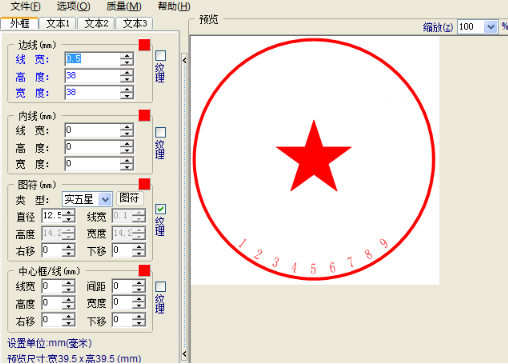This screenshot has width=508, height=364.
Task: Click the 图符 button
Action: [x=129, y=198]
